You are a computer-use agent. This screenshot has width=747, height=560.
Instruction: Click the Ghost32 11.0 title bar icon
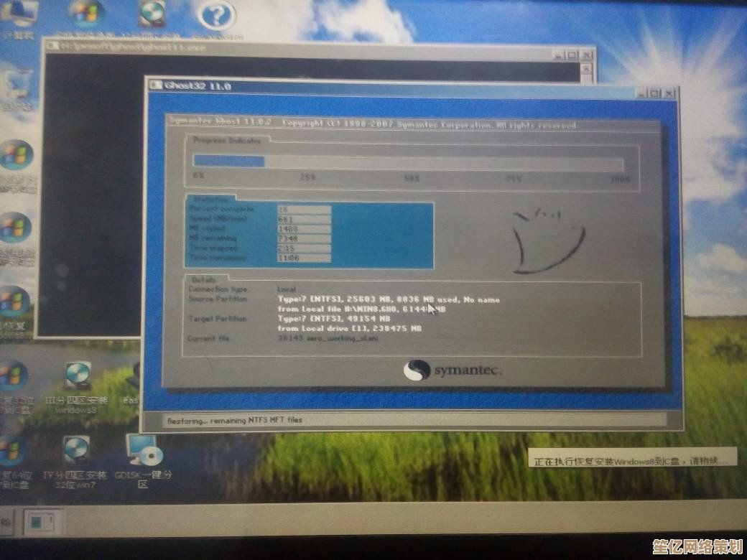coord(156,86)
